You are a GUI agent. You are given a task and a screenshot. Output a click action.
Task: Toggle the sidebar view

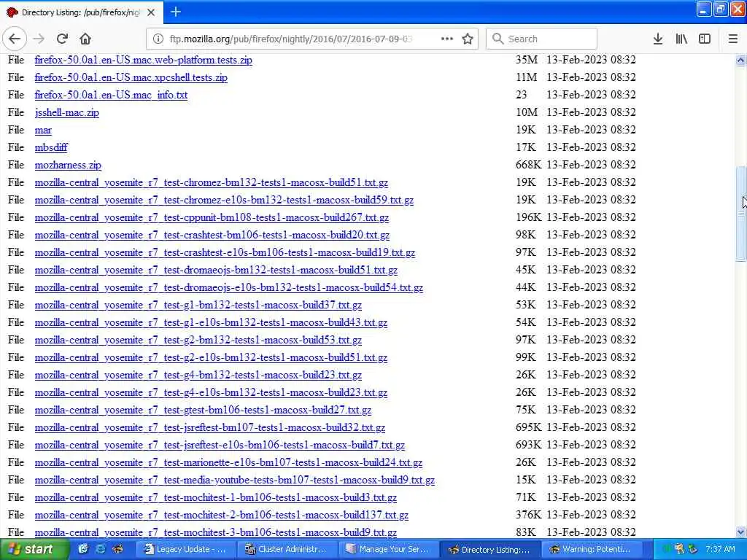click(x=705, y=39)
